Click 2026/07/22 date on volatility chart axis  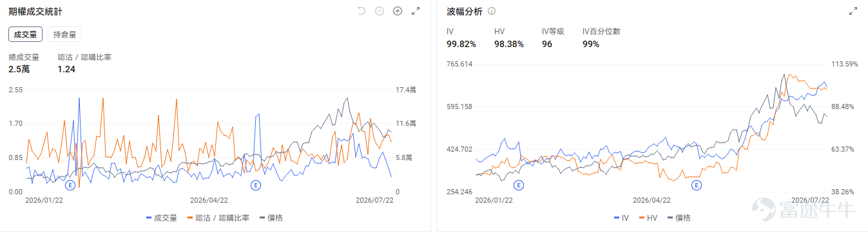pyautogui.click(x=810, y=200)
